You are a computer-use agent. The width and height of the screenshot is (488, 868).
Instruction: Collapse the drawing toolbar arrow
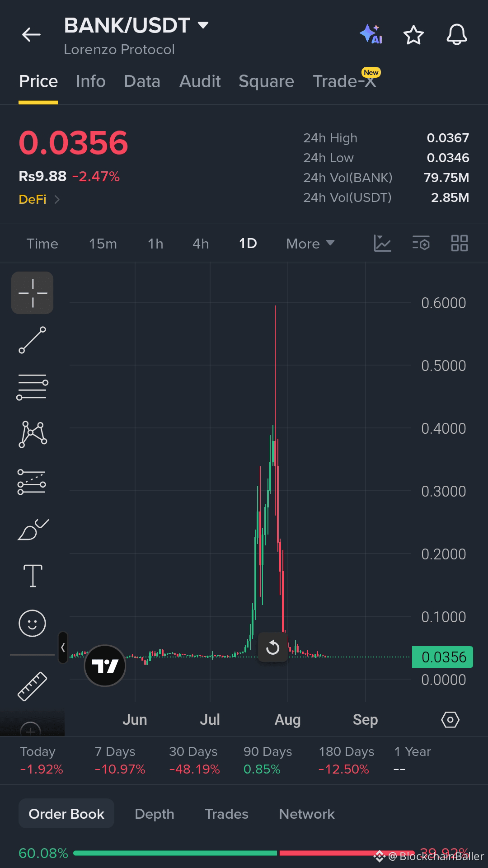click(x=63, y=647)
